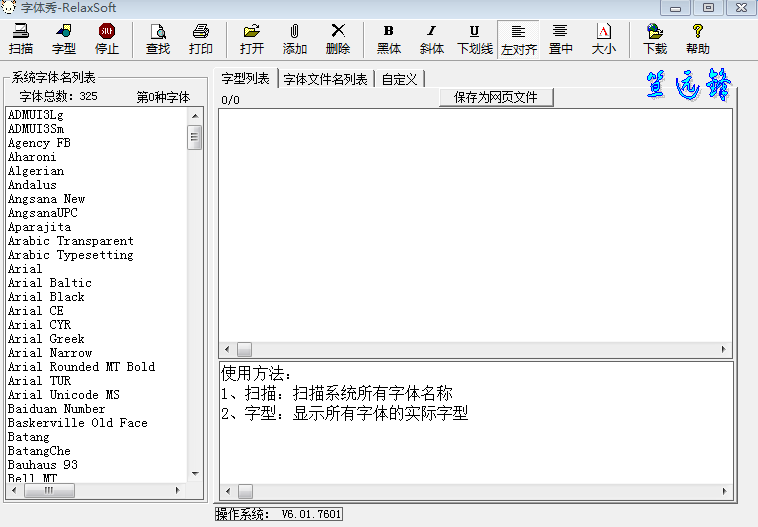Click the 打印 printer icon
This screenshot has width=758, height=527.
[x=201, y=39]
